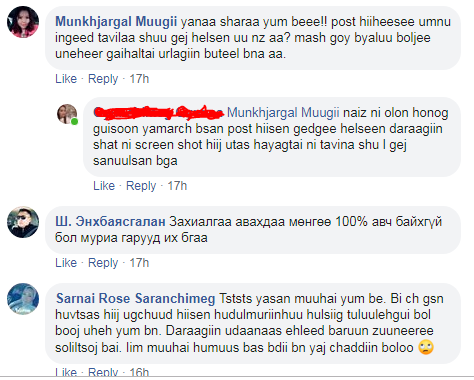The image size is (474, 380).
Task: Like Ш. Энхбаясгалан's comment
Action: pos(66,263)
